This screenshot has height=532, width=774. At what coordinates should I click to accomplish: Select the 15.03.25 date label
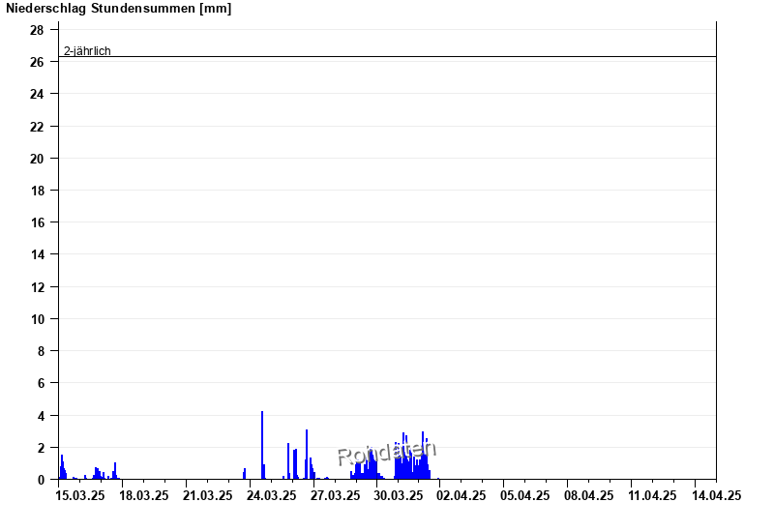[80, 495]
